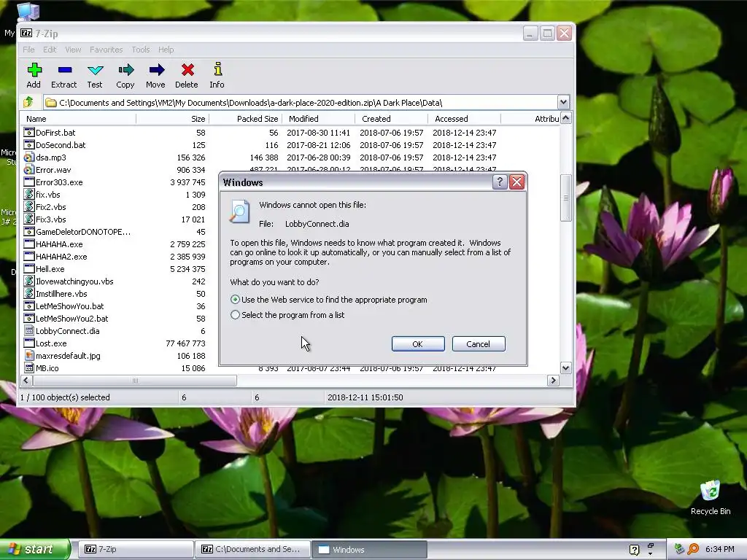The width and height of the screenshot is (747, 560).
Task: Click the search tray icon near clock
Action: tap(693, 549)
